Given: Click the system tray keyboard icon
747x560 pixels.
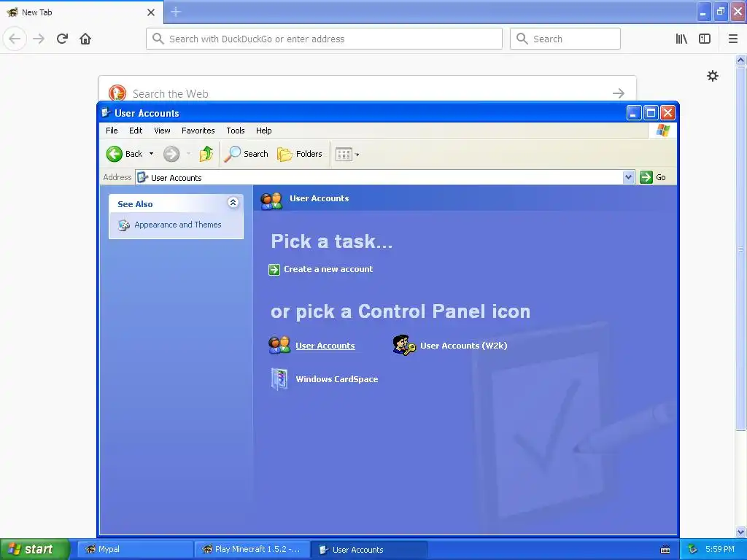Looking at the screenshot, I should [665, 550].
